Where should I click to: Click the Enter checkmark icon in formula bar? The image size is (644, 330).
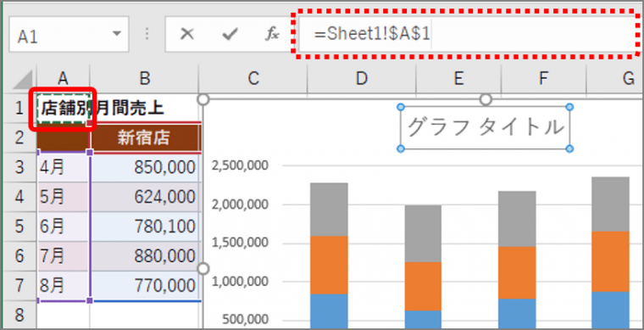(230, 35)
